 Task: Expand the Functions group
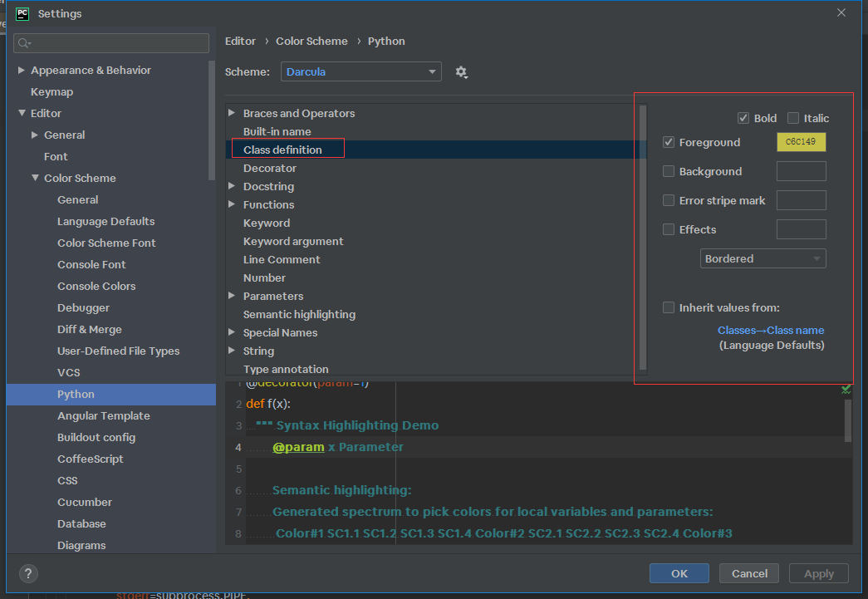pos(232,204)
